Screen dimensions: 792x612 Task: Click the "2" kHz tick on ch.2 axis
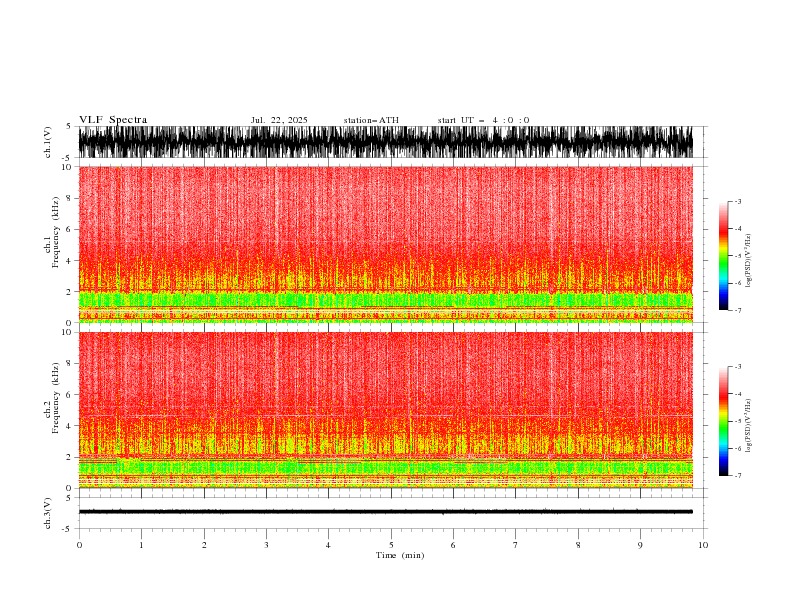[69, 457]
